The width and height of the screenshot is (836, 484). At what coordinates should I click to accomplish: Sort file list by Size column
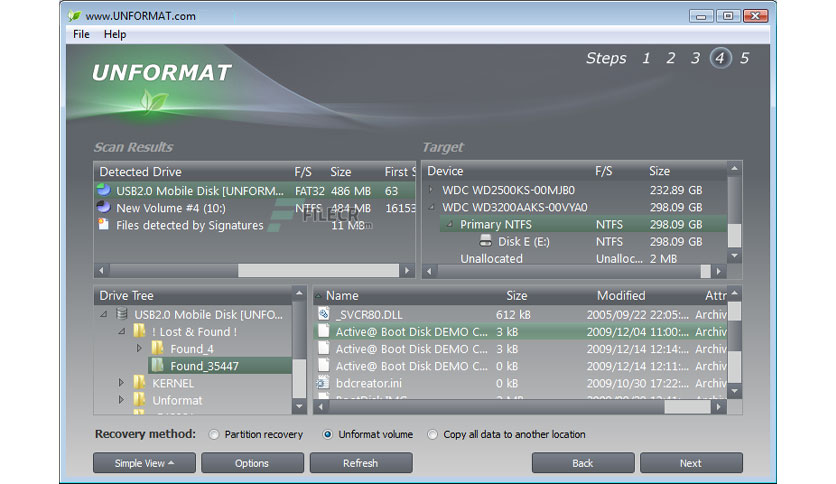pyautogui.click(x=517, y=295)
